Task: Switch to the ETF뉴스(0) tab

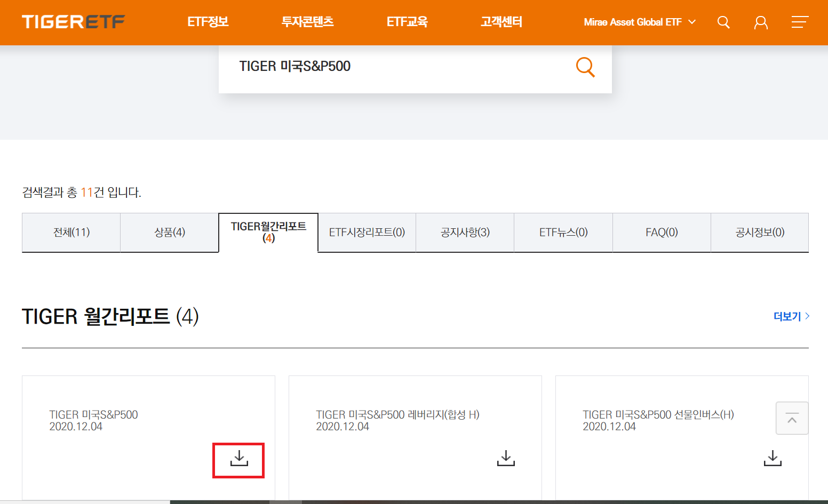Action: coord(563,233)
